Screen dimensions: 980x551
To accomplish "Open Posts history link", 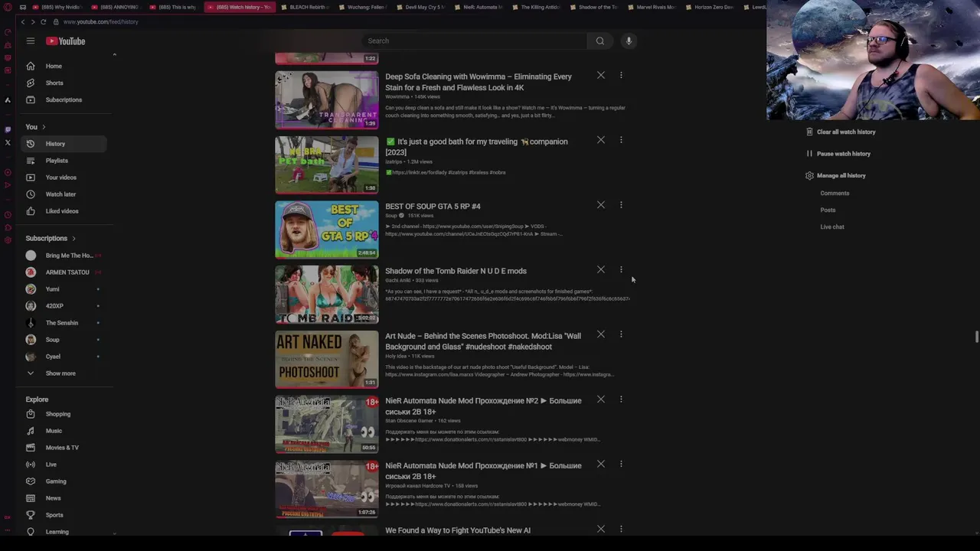I will point(828,210).
